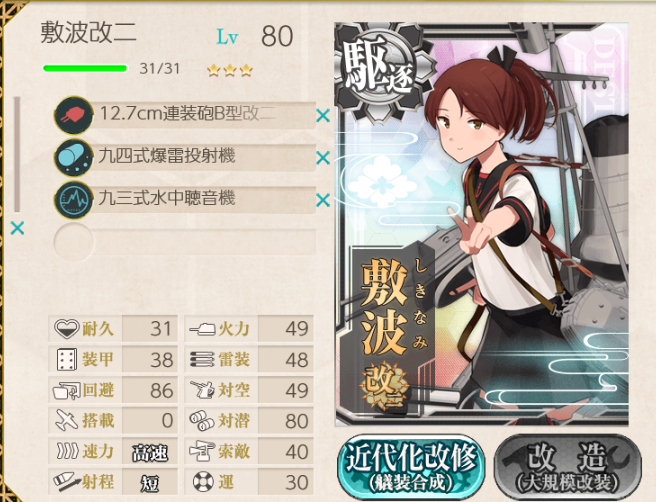Remove the 12.7cm連装砲B型改二 equipment
The height and width of the screenshot is (502, 656).
click(x=323, y=115)
